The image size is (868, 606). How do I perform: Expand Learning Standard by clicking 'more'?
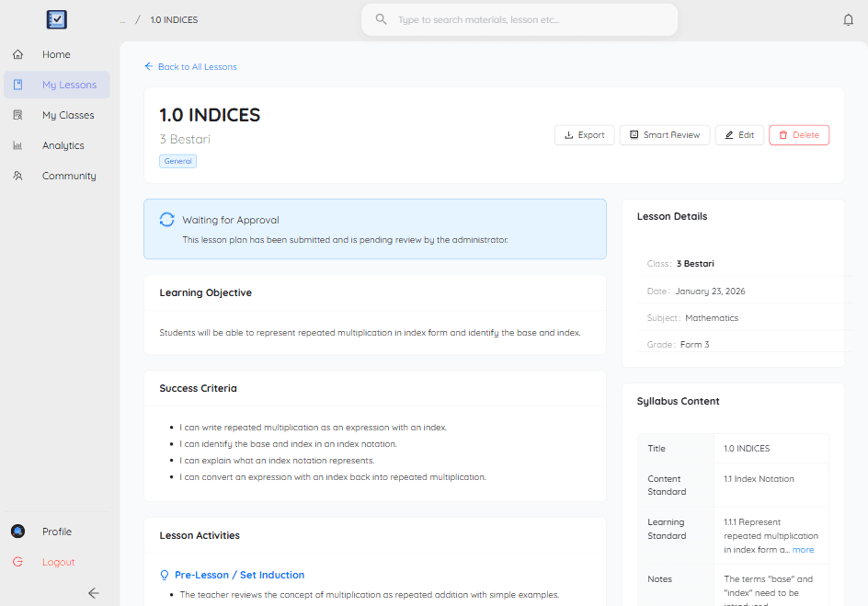(x=803, y=549)
